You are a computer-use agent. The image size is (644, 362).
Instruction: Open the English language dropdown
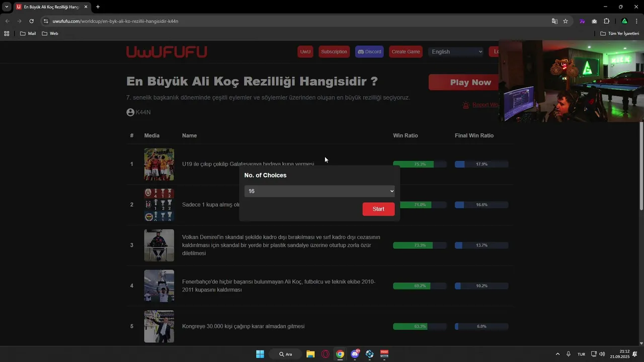456,52
